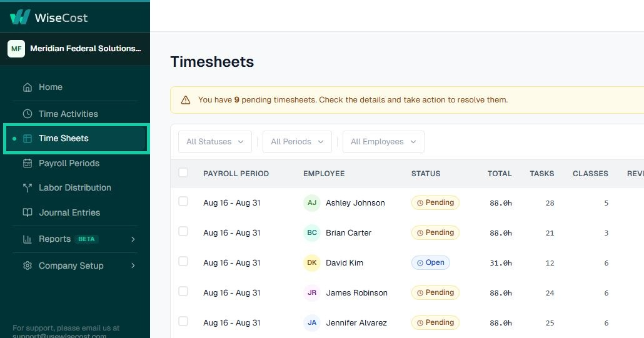Click the PAYROLL PERIOD column header

point(236,174)
